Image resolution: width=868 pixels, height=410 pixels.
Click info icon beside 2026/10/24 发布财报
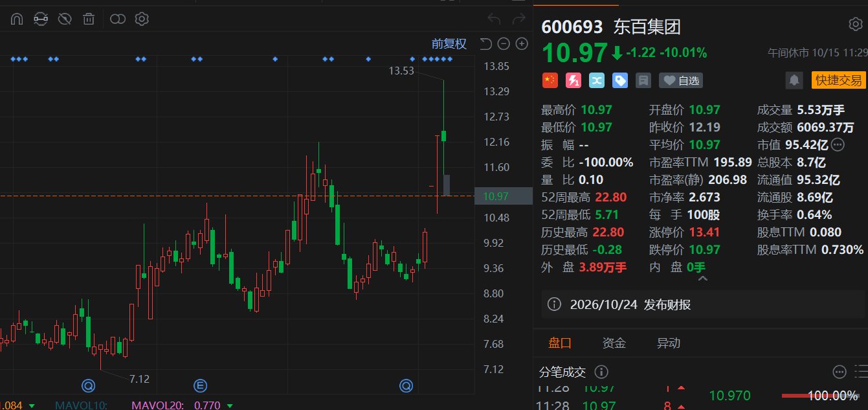pyautogui.click(x=554, y=304)
